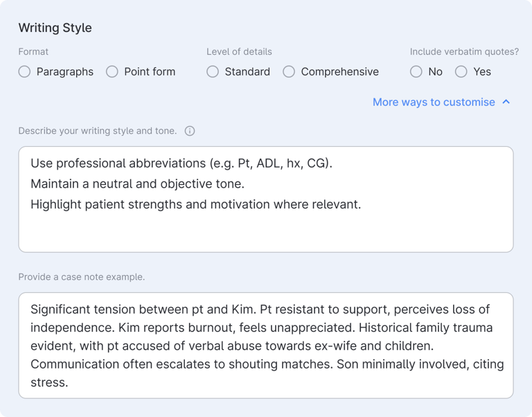The width and height of the screenshot is (532, 417).
Task: Click the Comprehensive label text
Action: pyautogui.click(x=339, y=72)
